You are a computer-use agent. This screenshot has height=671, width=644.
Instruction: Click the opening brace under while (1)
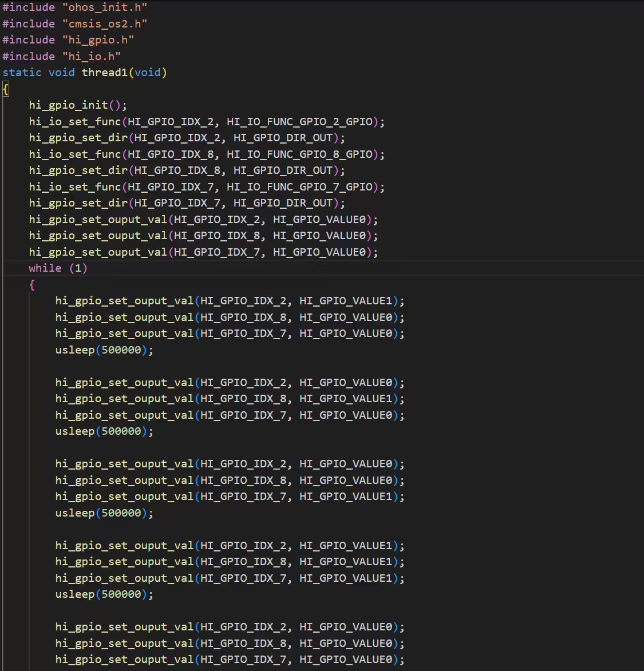pos(32,284)
